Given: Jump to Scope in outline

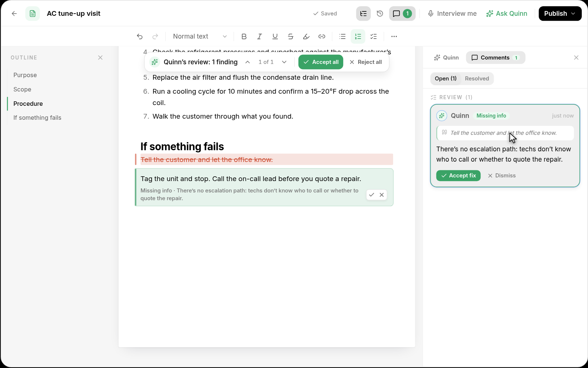Looking at the screenshot, I should pos(22,89).
